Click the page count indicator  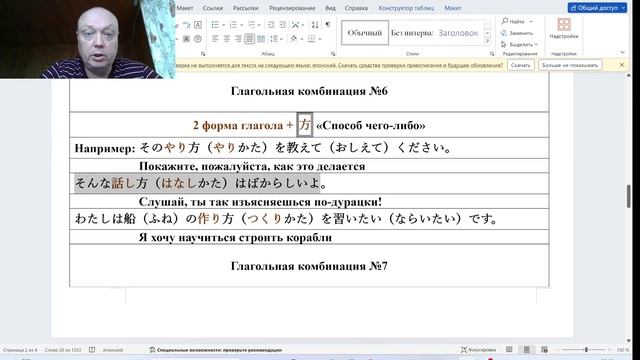click(20, 350)
